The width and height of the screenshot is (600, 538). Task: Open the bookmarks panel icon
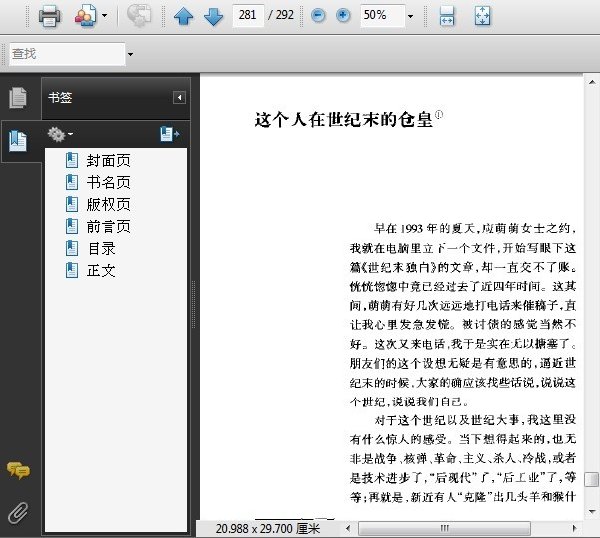18,141
